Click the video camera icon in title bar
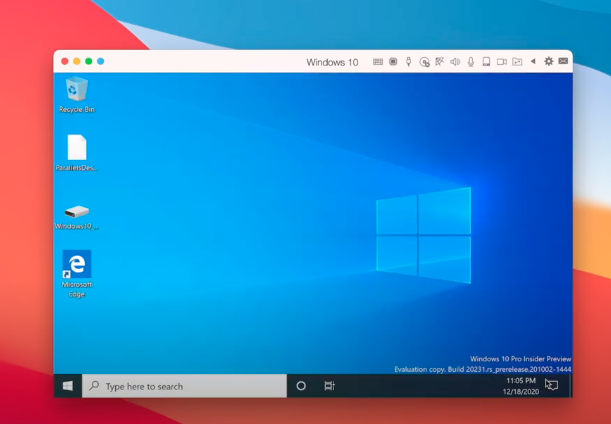Image resolution: width=611 pixels, height=424 pixels. pyautogui.click(x=502, y=62)
